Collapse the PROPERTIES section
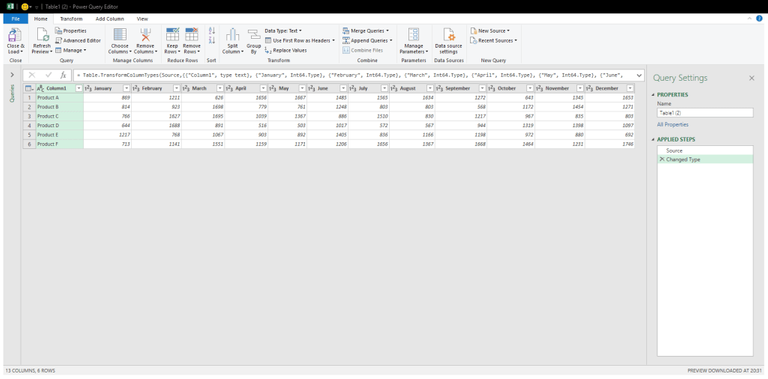The height and width of the screenshot is (379, 768). 653,95
